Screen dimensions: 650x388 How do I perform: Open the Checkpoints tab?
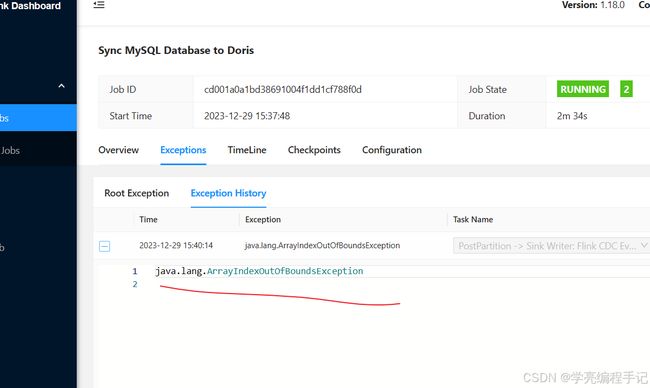(314, 150)
